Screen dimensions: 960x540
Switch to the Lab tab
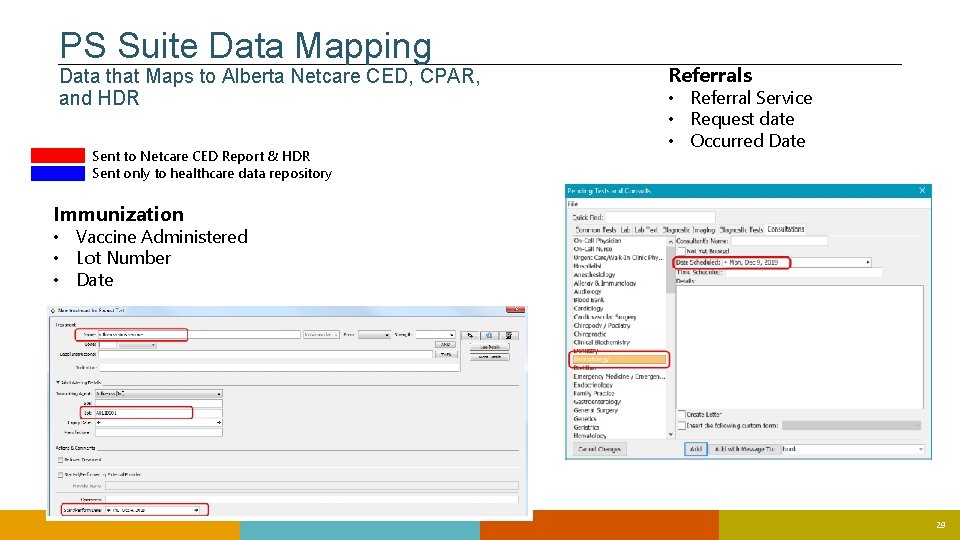click(625, 230)
